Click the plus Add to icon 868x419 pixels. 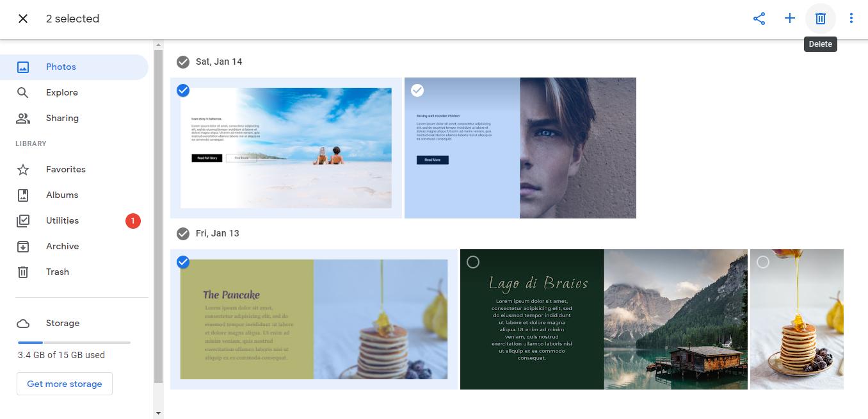[789, 19]
